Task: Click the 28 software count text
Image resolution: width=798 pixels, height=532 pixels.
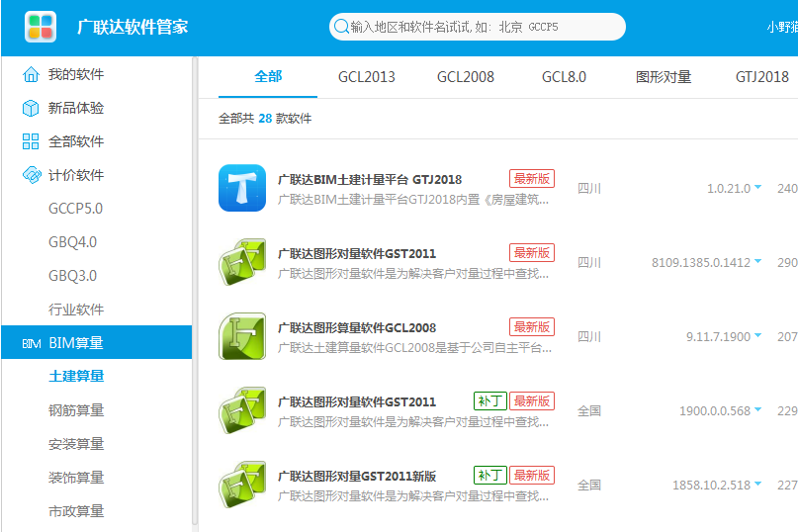Action: pos(265,119)
